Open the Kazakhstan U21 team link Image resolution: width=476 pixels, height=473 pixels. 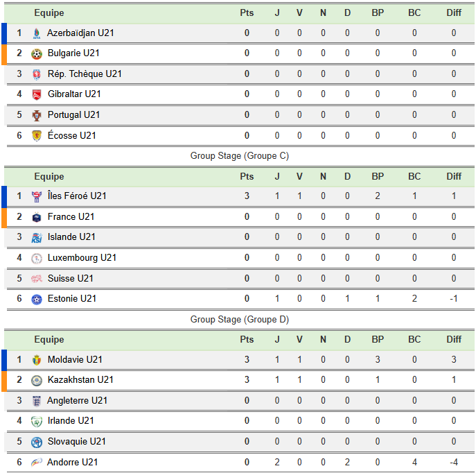[x=80, y=380]
